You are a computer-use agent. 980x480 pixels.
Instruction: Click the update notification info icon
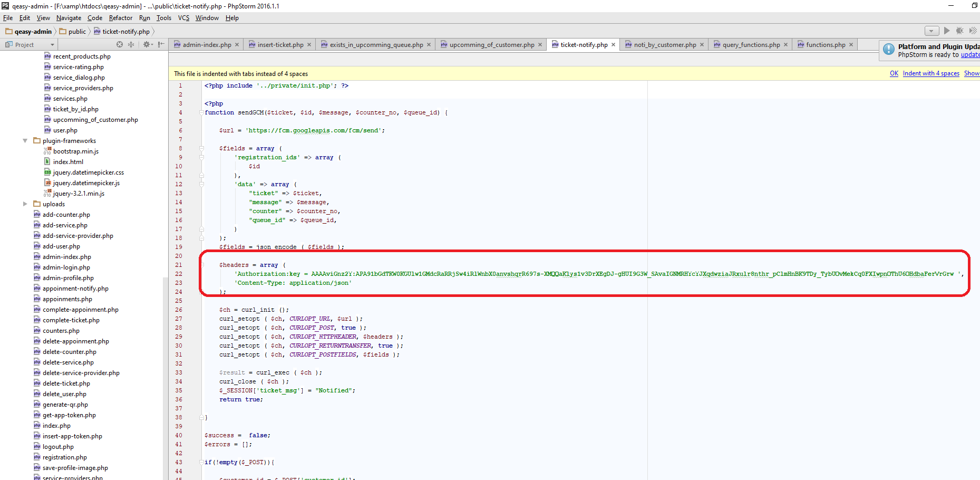pos(889,50)
